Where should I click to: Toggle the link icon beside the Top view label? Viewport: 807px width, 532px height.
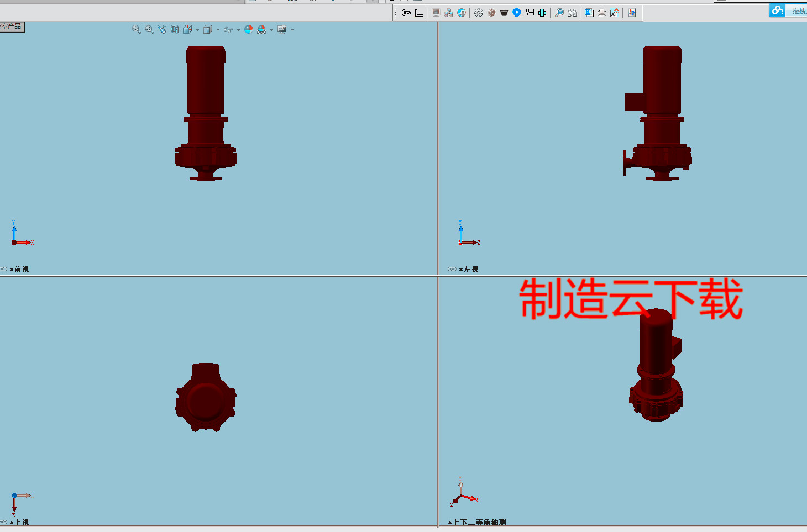(x=3, y=522)
